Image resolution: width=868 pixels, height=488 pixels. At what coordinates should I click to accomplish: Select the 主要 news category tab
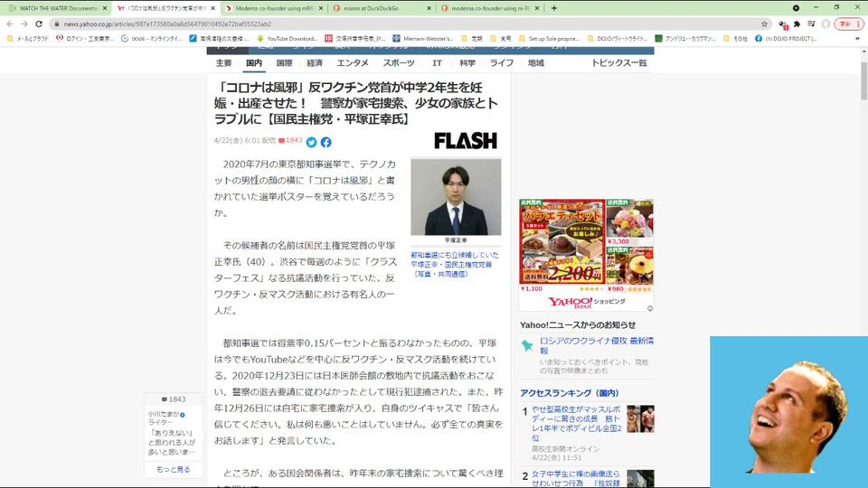click(x=223, y=63)
